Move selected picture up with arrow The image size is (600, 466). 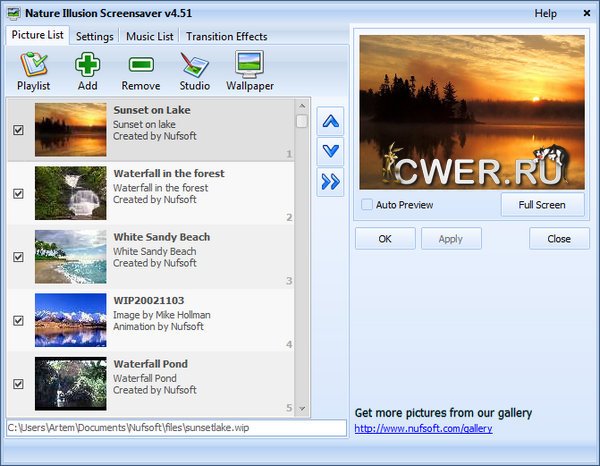[330, 123]
